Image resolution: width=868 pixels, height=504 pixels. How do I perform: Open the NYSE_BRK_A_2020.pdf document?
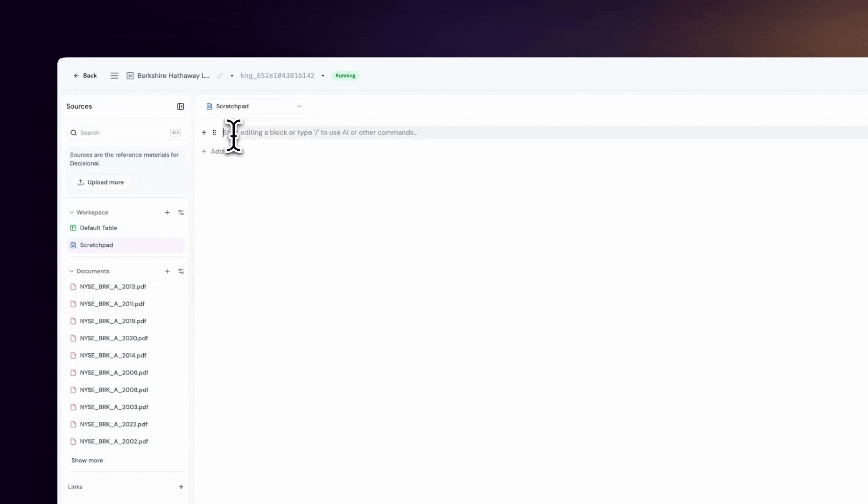pyautogui.click(x=114, y=338)
